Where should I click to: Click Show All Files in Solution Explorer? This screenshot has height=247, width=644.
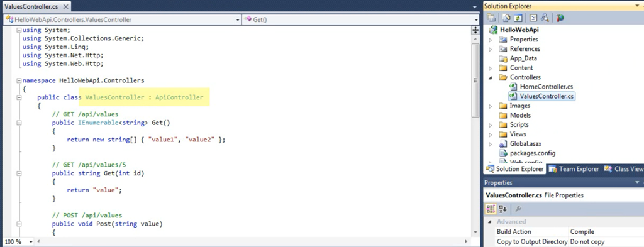point(506,18)
